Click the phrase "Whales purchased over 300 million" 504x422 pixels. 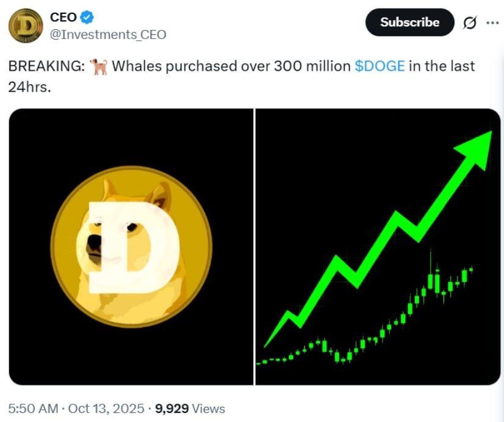coord(232,67)
